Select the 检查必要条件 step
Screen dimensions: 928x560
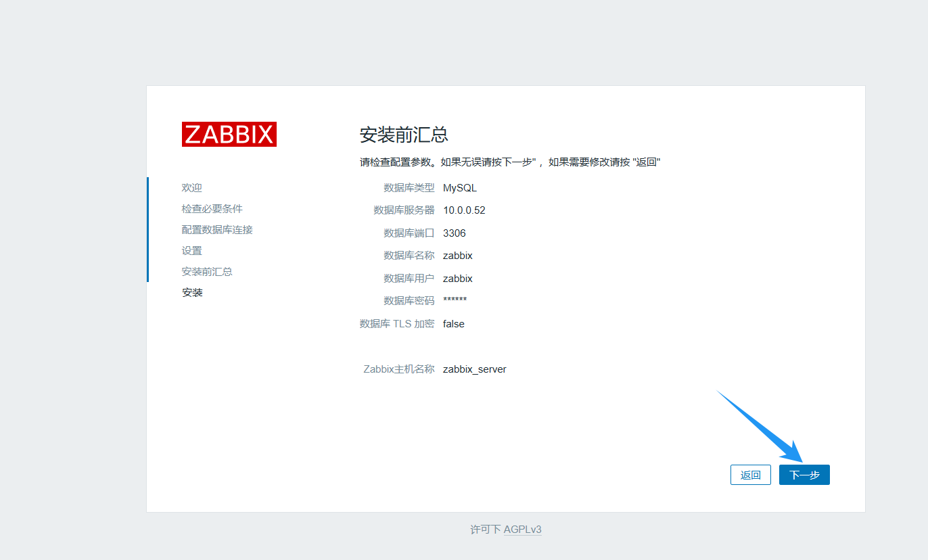(x=212, y=208)
